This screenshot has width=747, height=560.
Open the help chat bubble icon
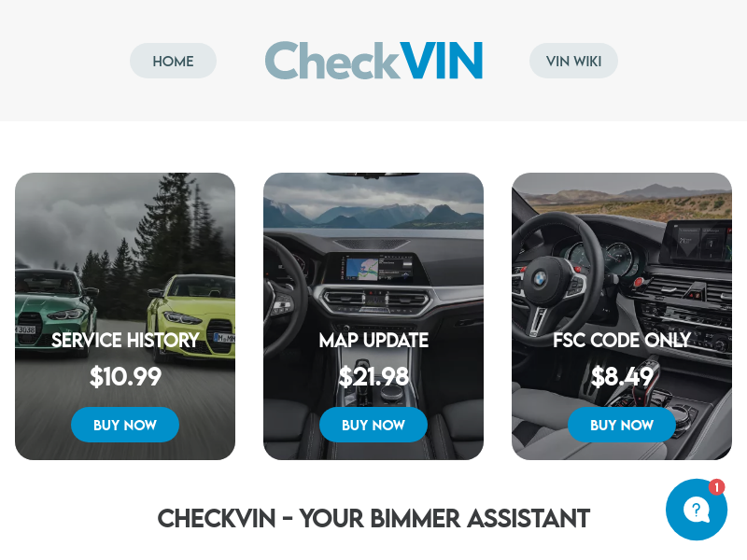point(696,510)
